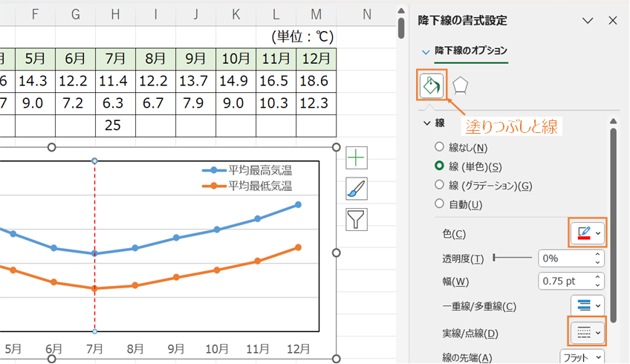This screenshot has width=630, height=364.
Task: Open the 線の先端 cap type dropdown
Action: click(x=582, y=357)
